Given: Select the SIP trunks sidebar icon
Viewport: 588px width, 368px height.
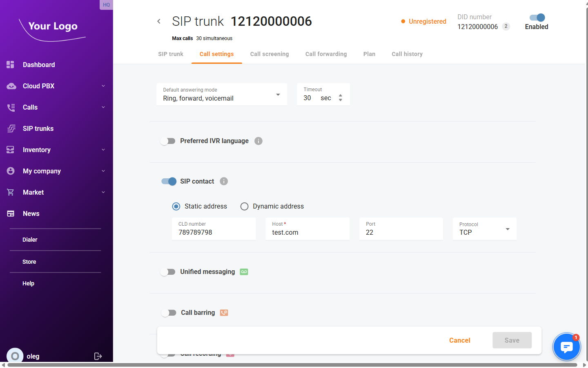Looking at the screenshot, I should tap(11, 128).
